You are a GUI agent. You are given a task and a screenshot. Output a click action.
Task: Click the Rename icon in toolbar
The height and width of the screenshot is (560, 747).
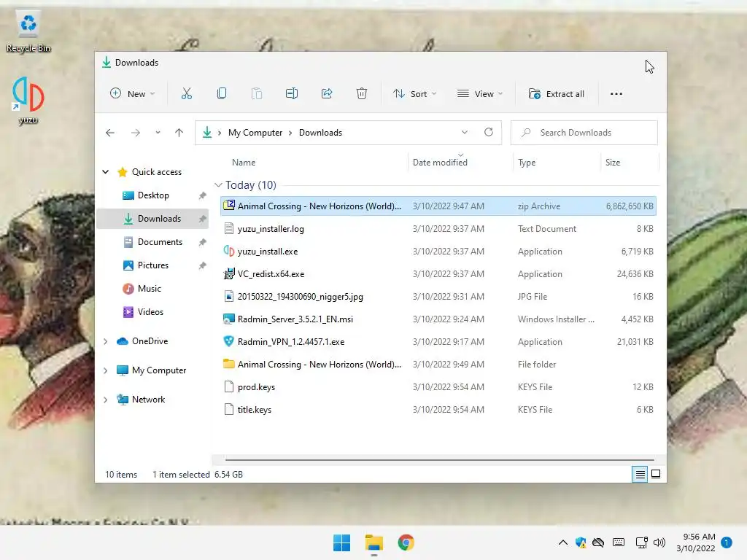point(292,94)
